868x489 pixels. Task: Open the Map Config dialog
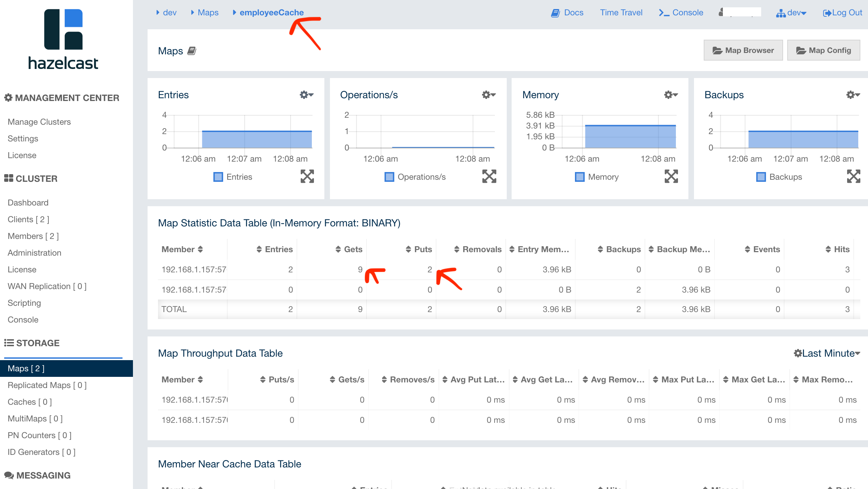pos(823,50)
